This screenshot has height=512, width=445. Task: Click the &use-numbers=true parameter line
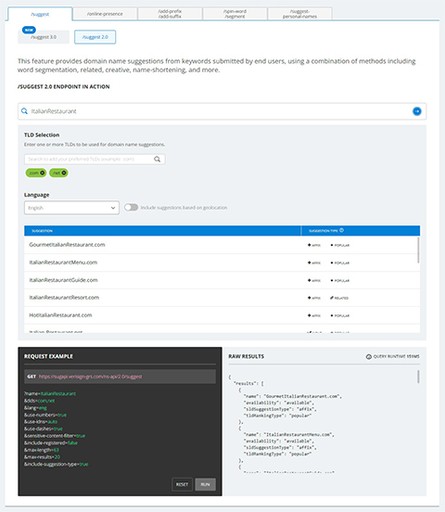[45, 415]
